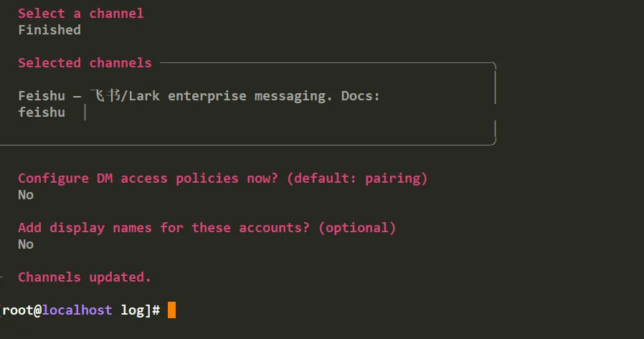Click "No" under the DM access policies prompt

tap(26, 195)
